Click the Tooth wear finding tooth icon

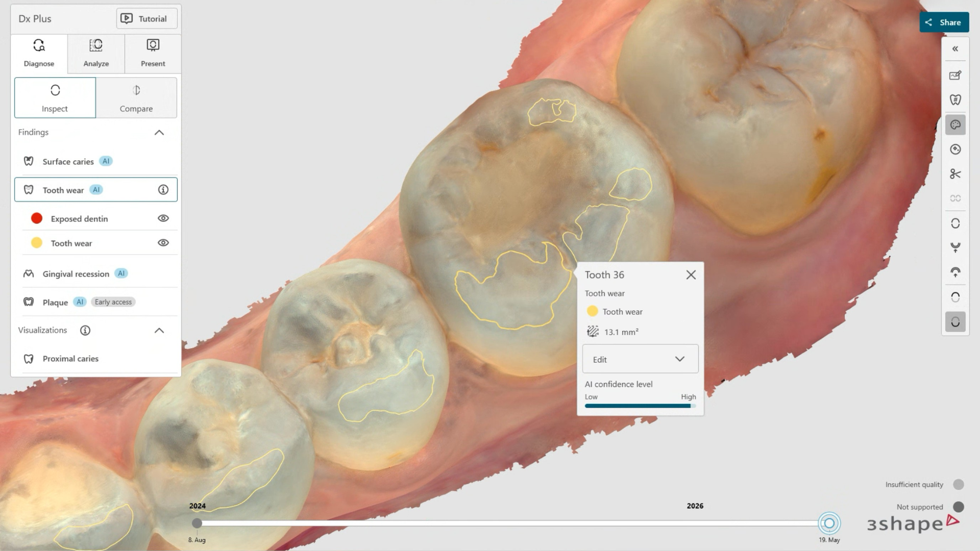pos(29,190)
